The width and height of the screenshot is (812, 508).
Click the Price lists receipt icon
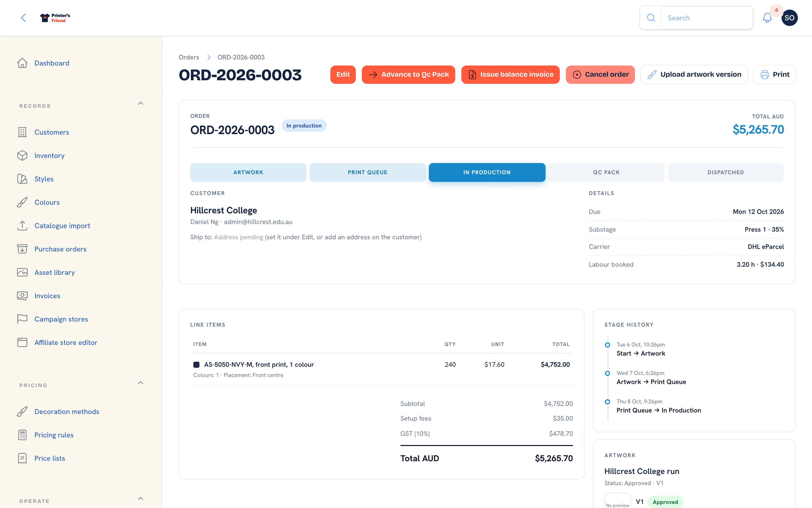22,458
